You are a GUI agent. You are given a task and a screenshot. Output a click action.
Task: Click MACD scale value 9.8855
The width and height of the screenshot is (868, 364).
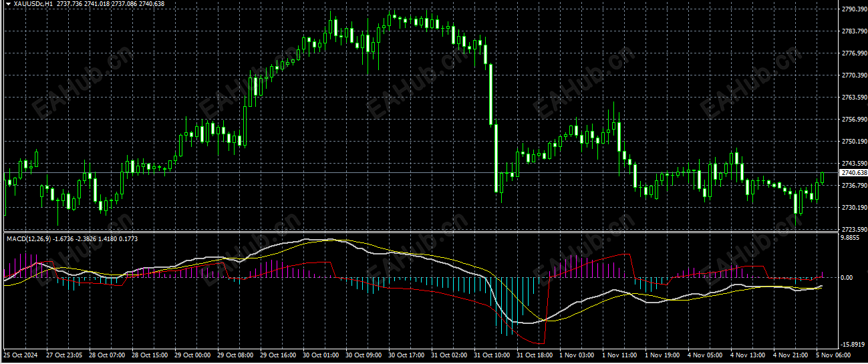pos(851,237)
